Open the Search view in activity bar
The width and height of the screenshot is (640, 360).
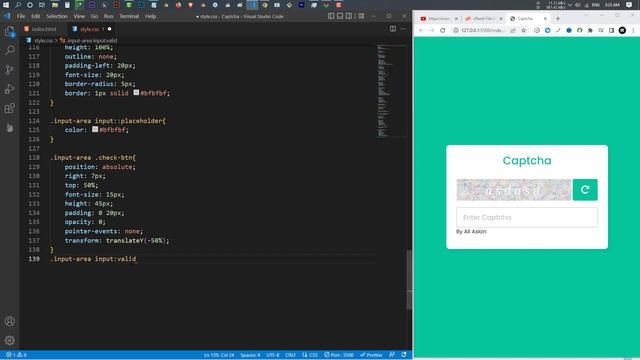click(x=9, y=50)
